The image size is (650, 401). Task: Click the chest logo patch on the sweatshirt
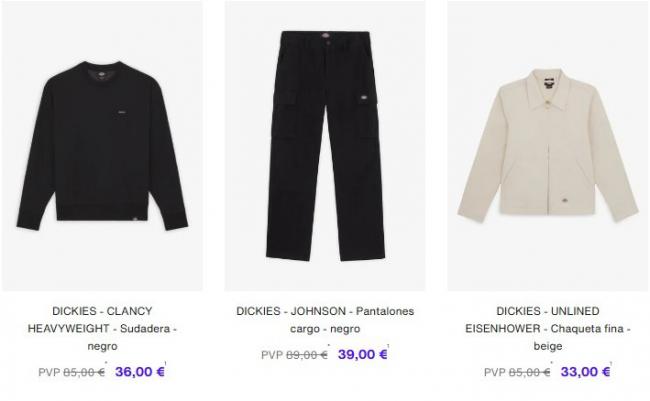121,111
